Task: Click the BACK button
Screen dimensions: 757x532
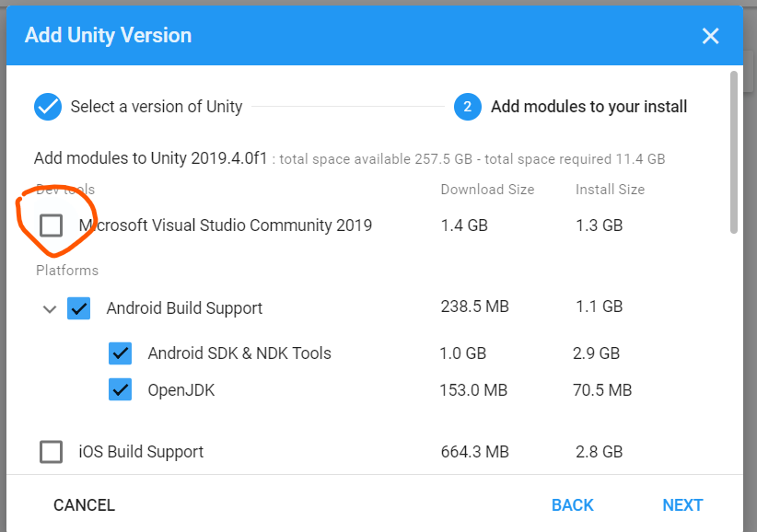Action: 572,505
